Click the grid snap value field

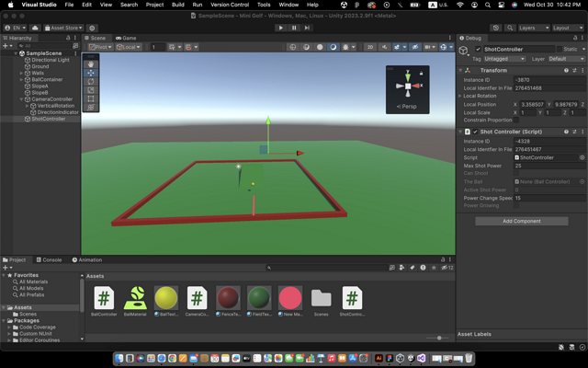pos(157,47)
